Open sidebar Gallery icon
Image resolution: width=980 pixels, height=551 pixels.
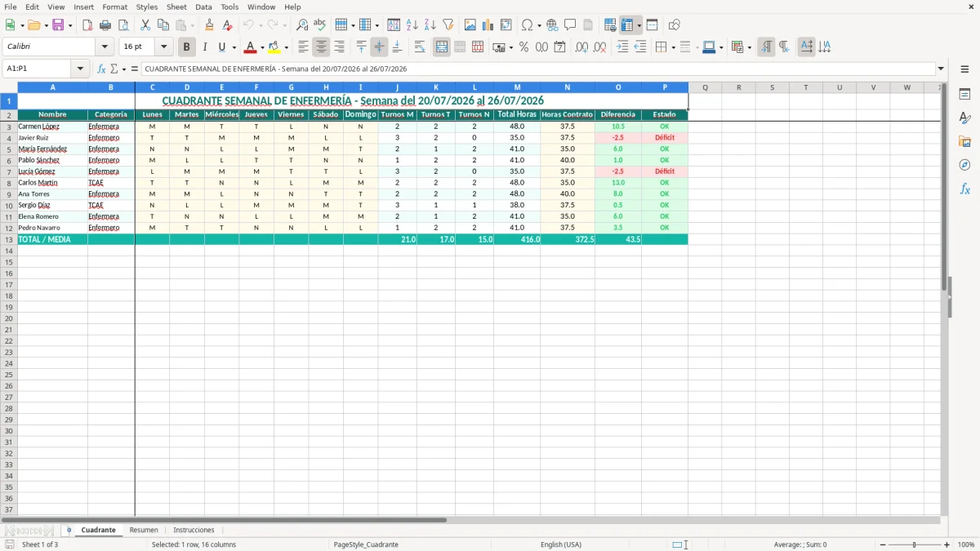point(964,141)
